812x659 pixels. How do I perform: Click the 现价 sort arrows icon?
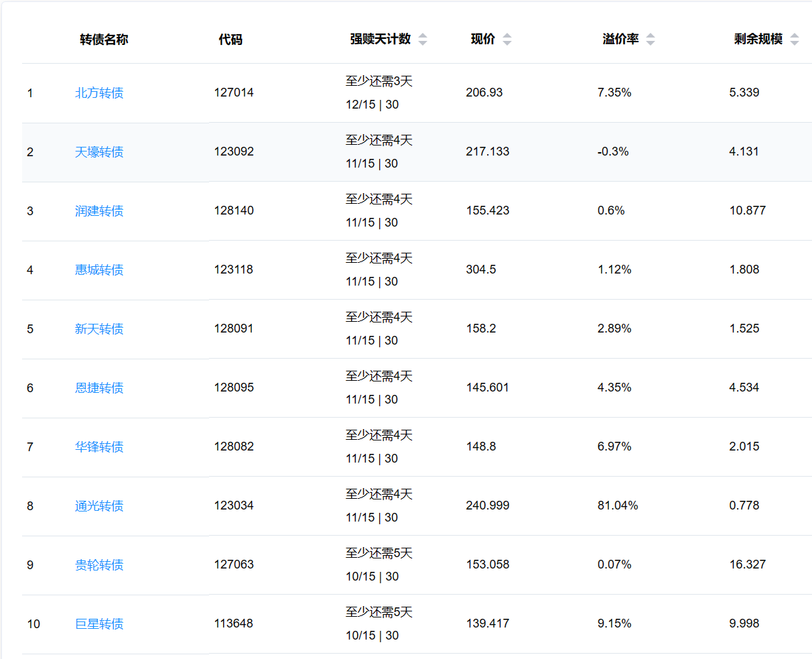pos(506,40)
